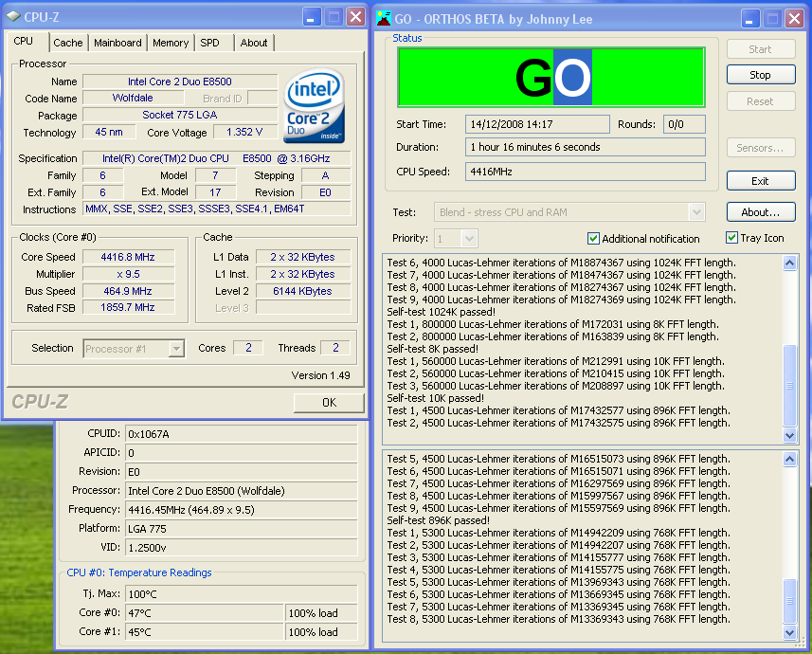The image size is (812, 654).
Task: Close the CPU-Z window
Action: (x=356, y=17)
